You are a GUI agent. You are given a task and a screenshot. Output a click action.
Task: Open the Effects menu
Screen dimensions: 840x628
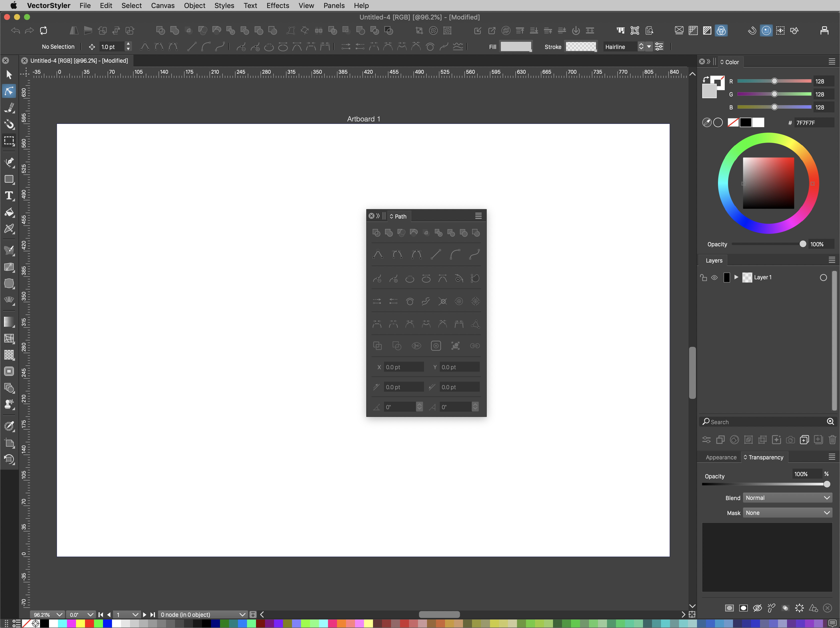click(x=277, y=6)
